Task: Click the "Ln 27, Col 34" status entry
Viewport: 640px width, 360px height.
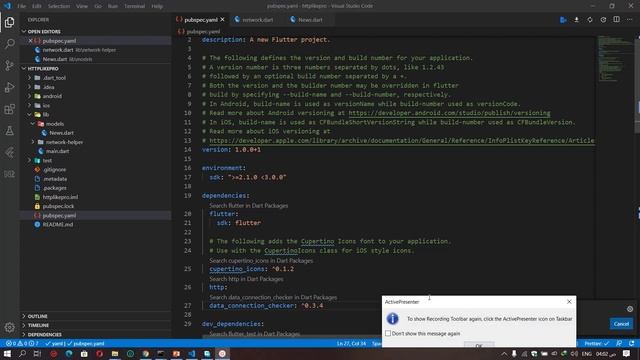Action: 351,343
